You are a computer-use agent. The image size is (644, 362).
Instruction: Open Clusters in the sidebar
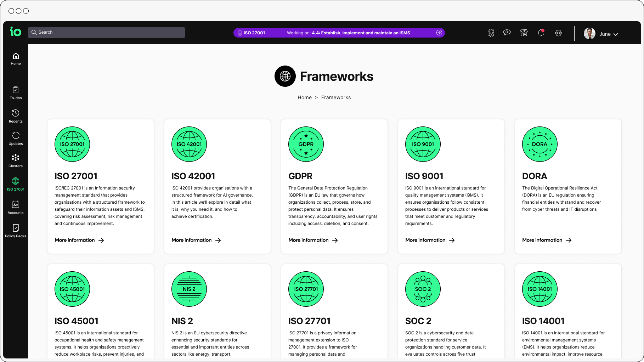coord(16,161)
